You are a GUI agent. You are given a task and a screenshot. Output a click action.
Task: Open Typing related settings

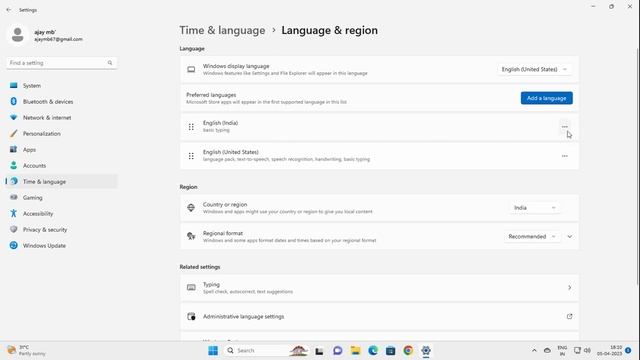click(379, 288)
